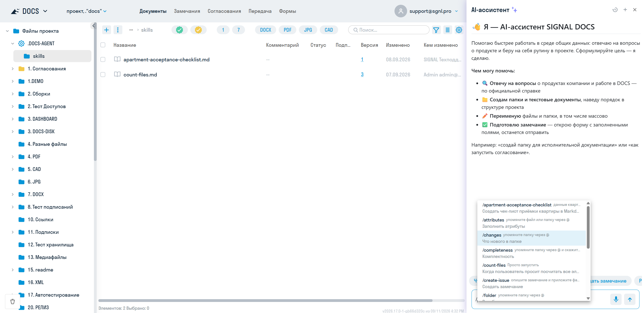Collapse the folder tree sidebar
644x313 pixels.
pos(93,26)
